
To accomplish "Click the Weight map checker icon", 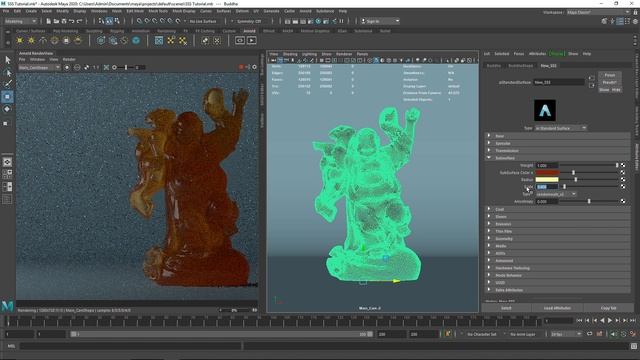I will point(623,165).
